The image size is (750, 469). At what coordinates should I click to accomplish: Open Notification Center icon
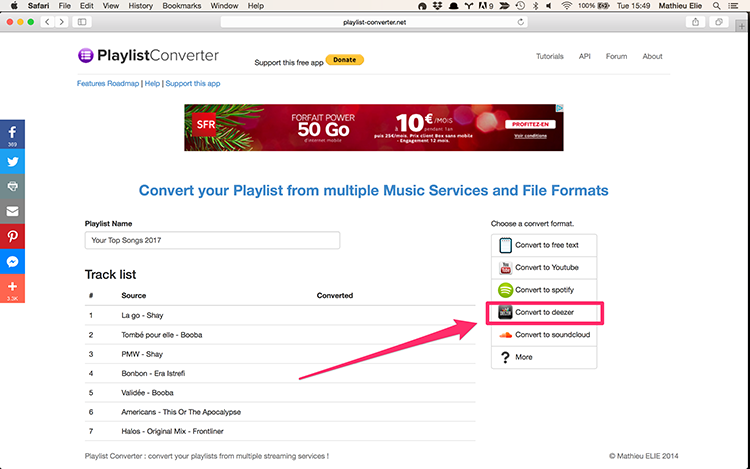[x=733, y=6]
